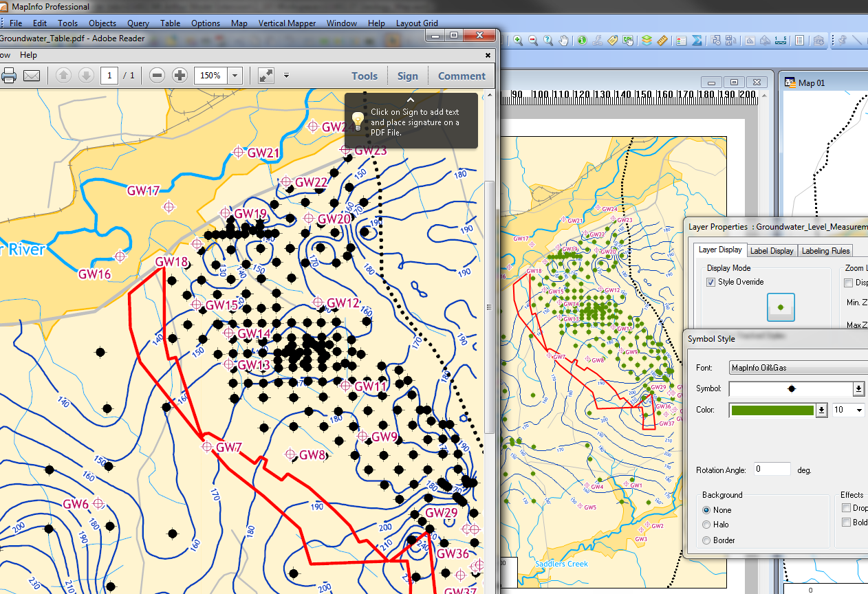
Task: Enable the Style Override checkbox
Action: tap(710, 281)
